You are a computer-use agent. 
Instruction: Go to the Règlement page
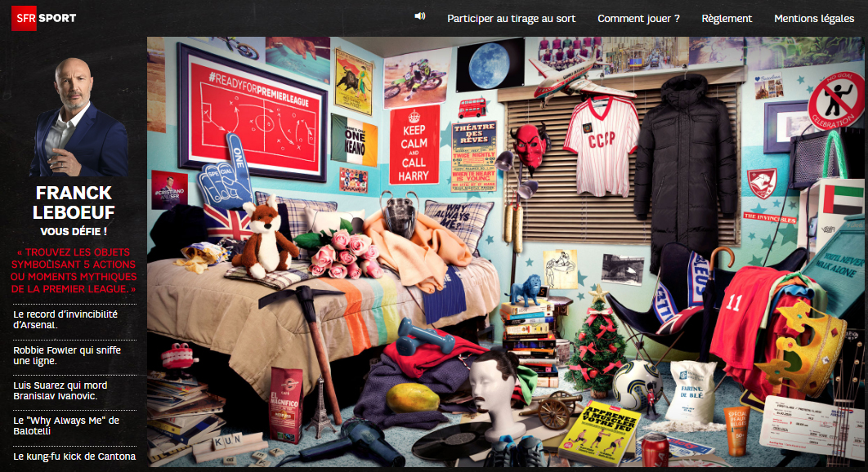click(x=727, y=18)
